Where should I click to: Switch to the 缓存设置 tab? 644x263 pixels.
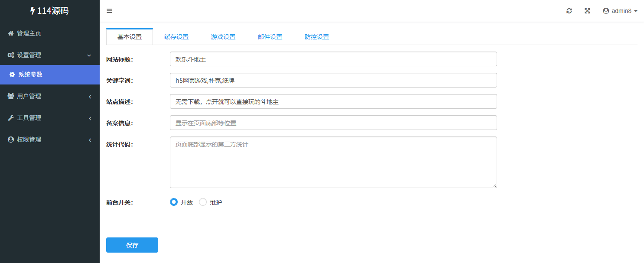coord(176,37)
